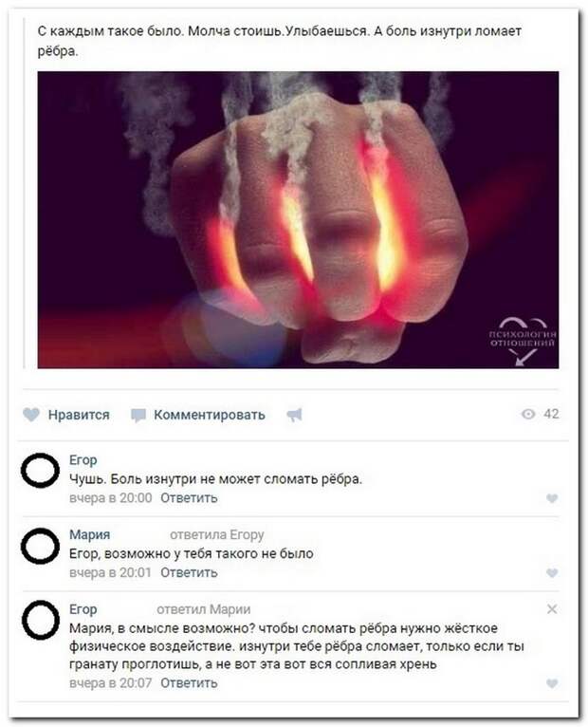Image resolution: width=588 pixels, height=727 pixels.
Task: Click the speech bubble comment icon
Action: [138, 415]
